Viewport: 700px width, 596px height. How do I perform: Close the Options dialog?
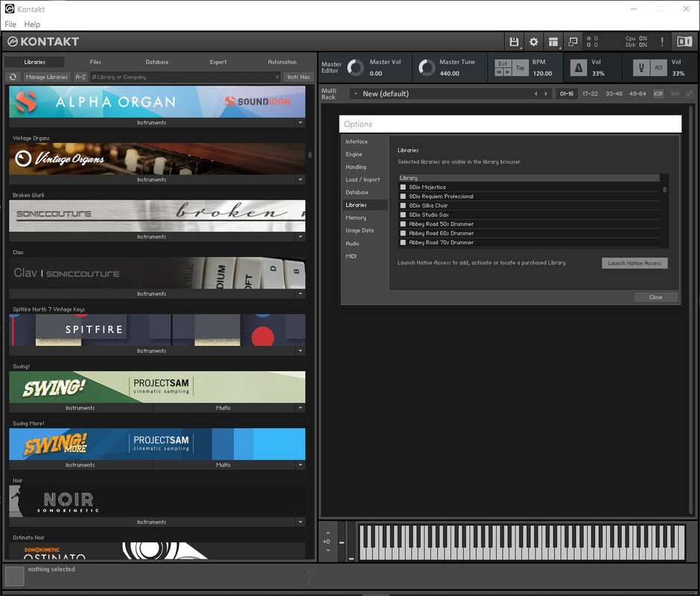pos(656,297)
